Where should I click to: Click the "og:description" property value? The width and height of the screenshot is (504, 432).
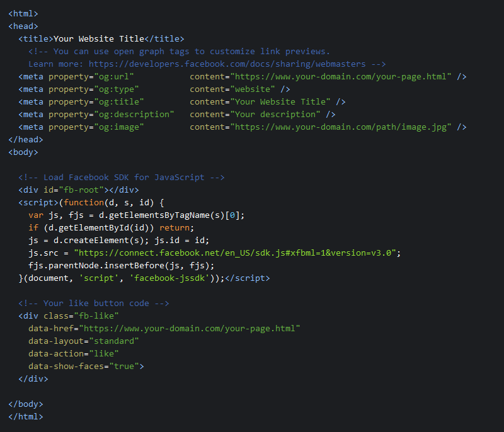pyautogui.click(x=134, y=115)
